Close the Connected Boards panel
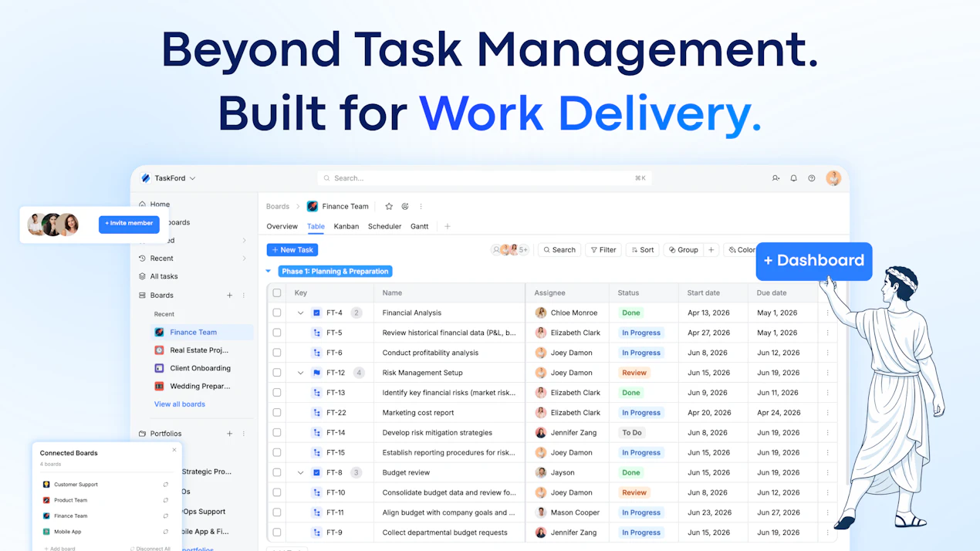Screen dimensions: 980x551 pos(174,450)
